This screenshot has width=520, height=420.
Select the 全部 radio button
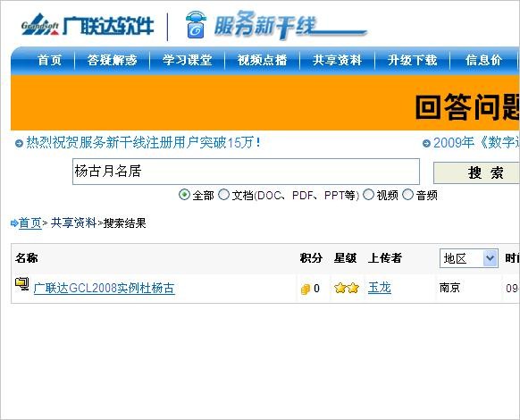(x=184, y=195)
